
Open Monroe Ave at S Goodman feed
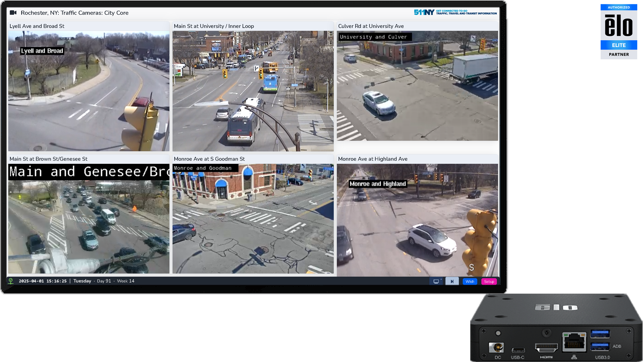(253, 219)
